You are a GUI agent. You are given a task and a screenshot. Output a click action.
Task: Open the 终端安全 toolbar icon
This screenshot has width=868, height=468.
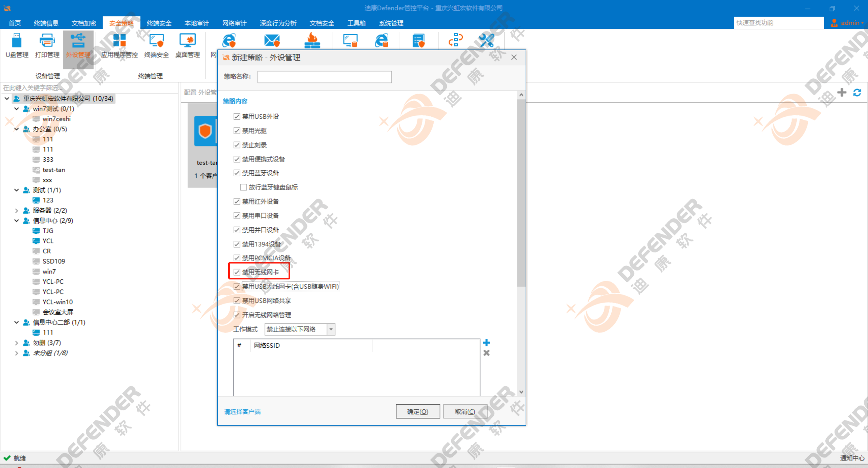point(157,46)
